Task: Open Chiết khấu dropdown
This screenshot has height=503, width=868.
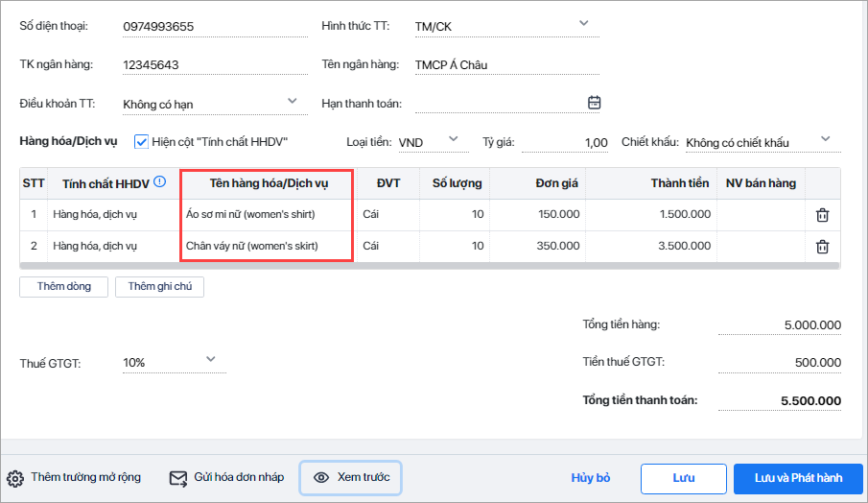Action: pos(826,138)
